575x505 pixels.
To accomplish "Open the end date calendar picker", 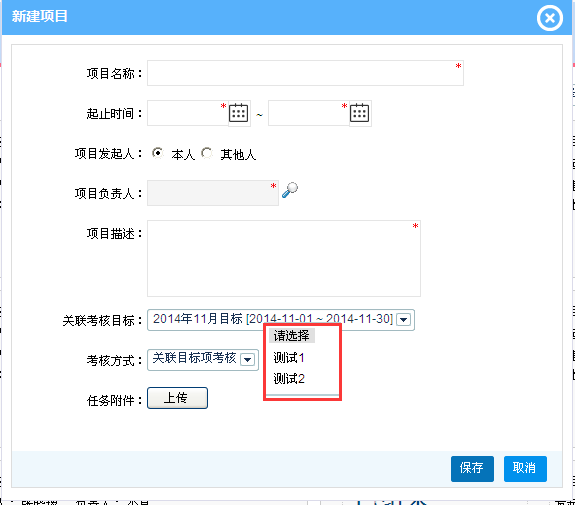I will 359,113.
